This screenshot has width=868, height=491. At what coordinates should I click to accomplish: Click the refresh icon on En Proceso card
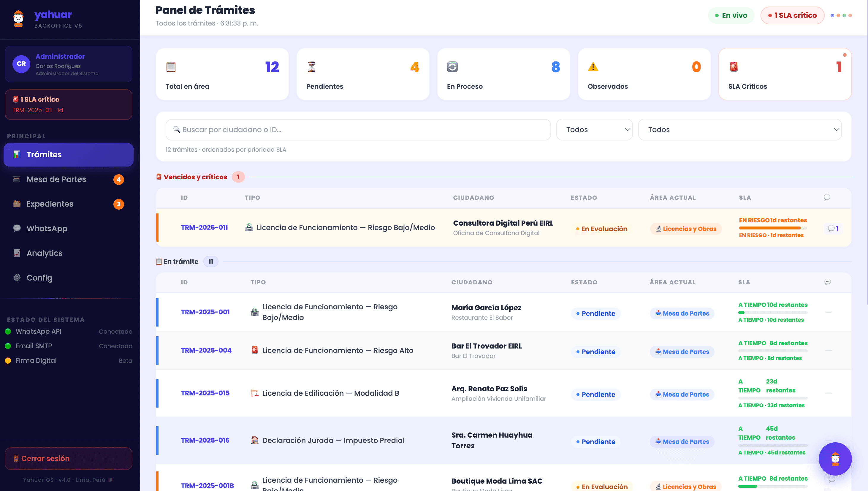452,67
